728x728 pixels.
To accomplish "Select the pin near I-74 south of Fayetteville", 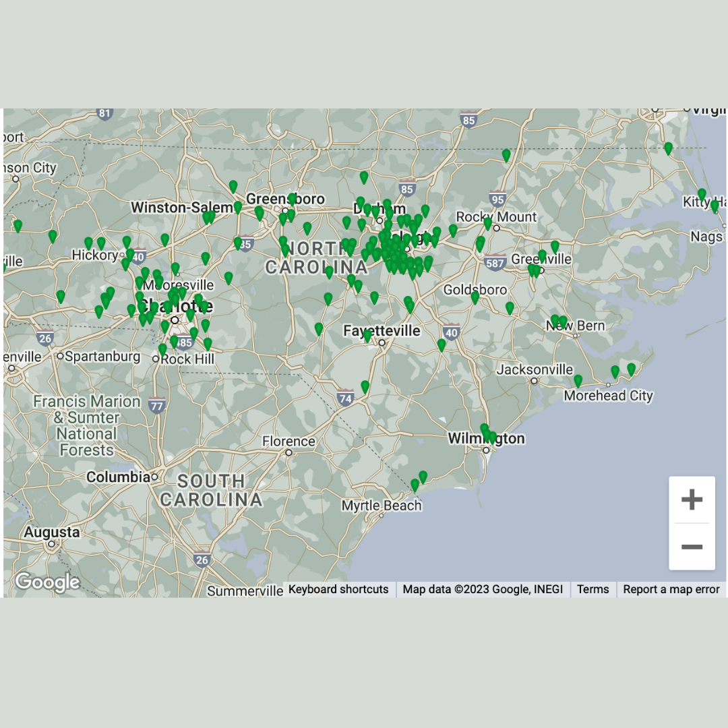I will coord(365,386).
